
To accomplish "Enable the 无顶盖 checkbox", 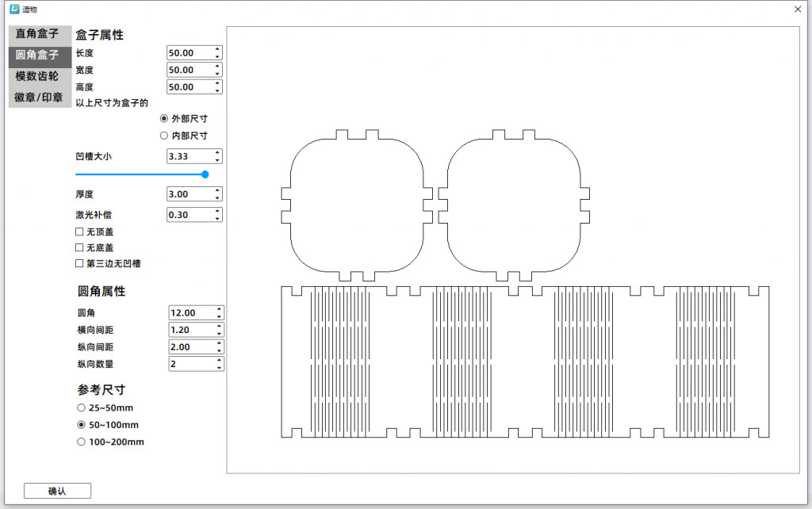I will (x=79, y=232).
